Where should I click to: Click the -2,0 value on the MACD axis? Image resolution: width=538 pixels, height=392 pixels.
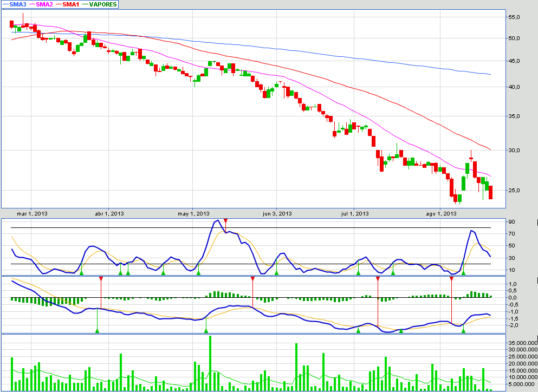click(513, 325)
